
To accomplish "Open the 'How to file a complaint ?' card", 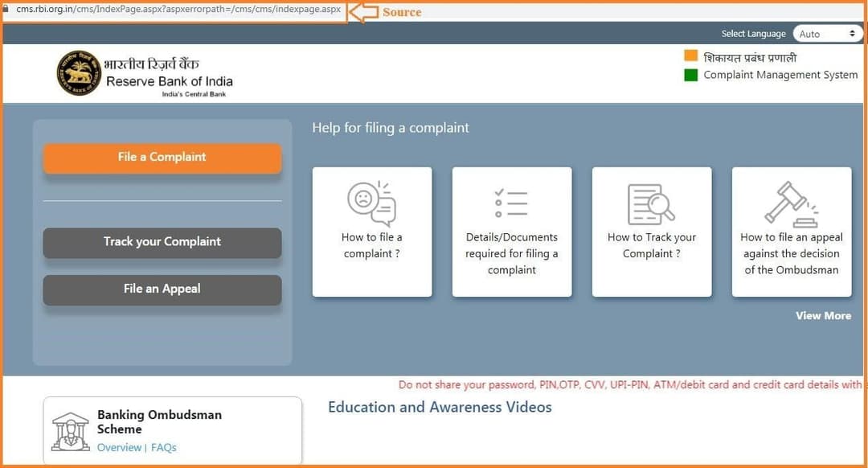I will (x=372, y=232).
